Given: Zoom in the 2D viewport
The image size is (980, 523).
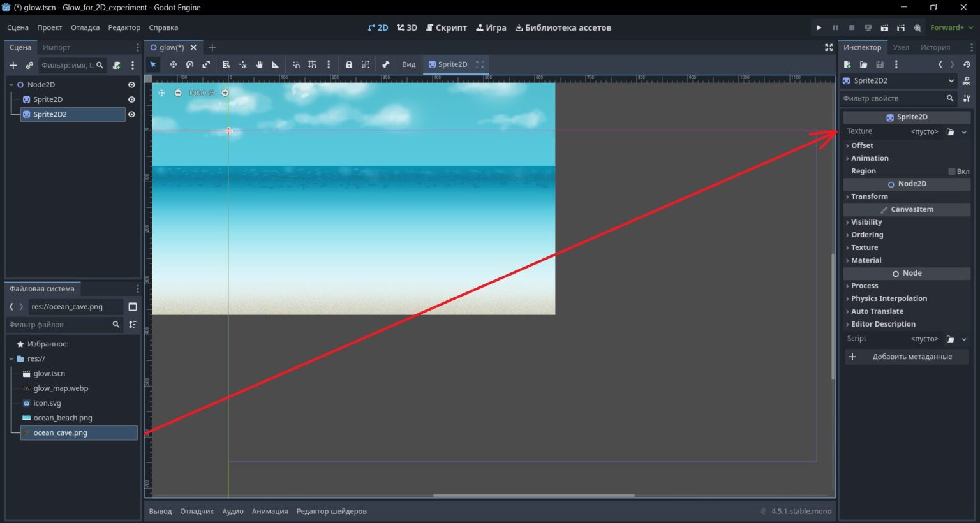Looking at the screenshot, I should click(x=225, y=93).
